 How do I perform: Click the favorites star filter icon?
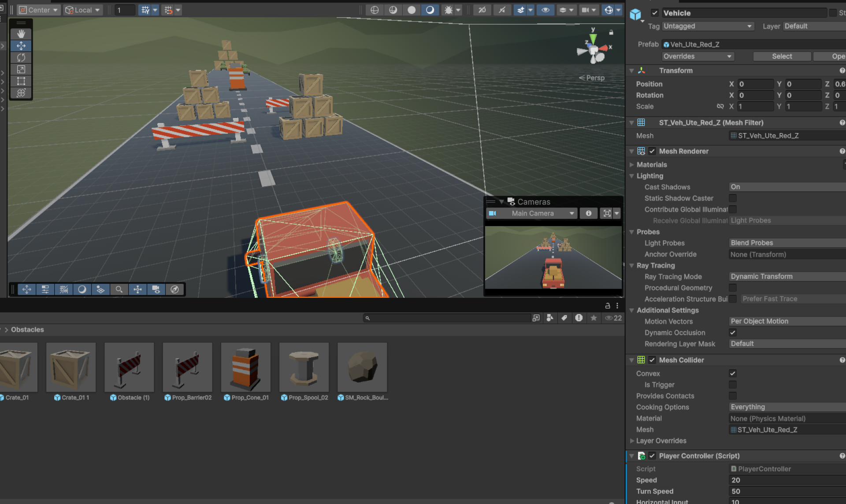594,318
